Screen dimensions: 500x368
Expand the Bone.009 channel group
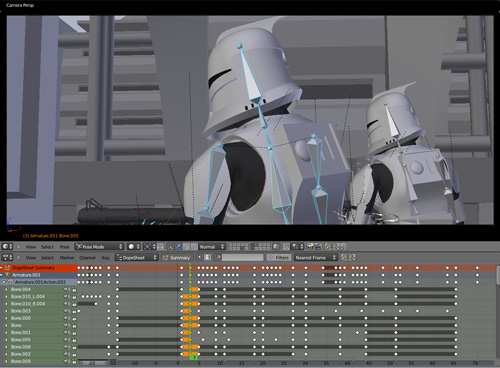pyautogui.click(x=6, y=361)
